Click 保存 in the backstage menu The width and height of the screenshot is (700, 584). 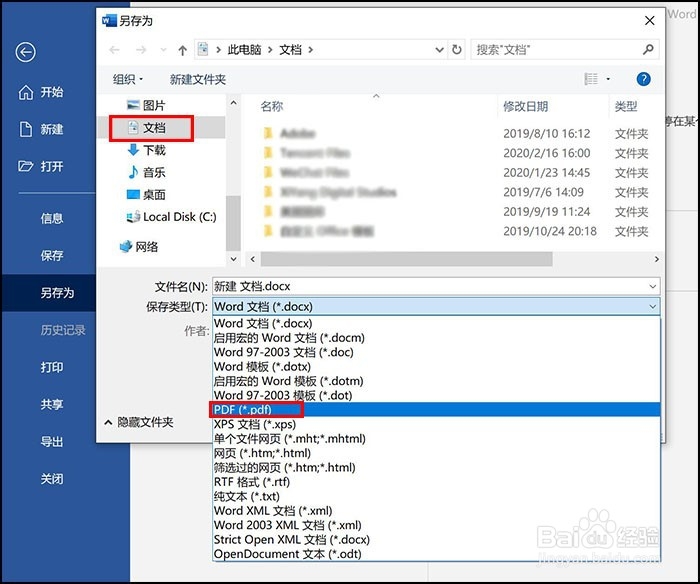coord(52,255)
